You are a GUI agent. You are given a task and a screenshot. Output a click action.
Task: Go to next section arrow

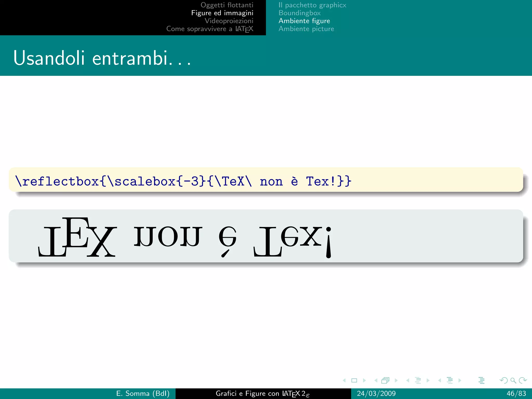[460, 380]
